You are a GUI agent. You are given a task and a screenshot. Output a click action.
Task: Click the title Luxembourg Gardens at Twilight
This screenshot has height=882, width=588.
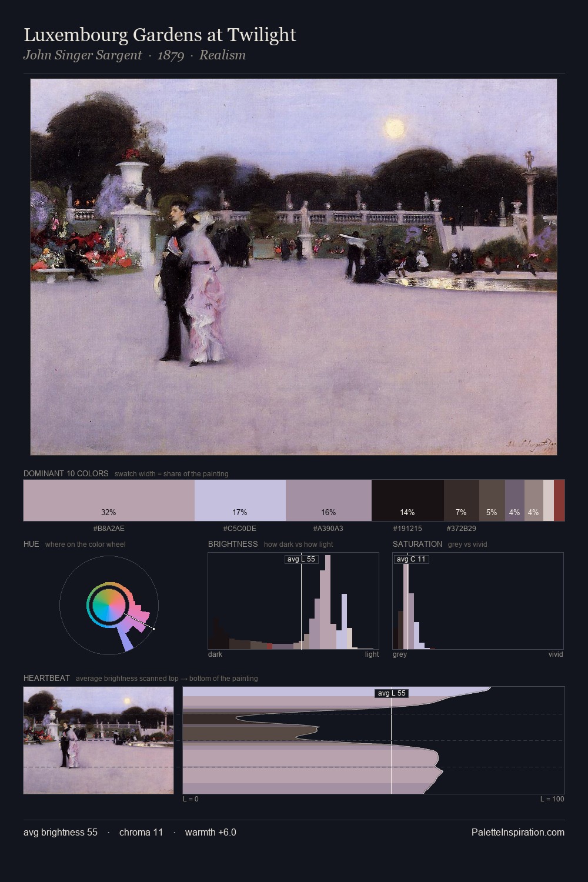coord(160,35)
